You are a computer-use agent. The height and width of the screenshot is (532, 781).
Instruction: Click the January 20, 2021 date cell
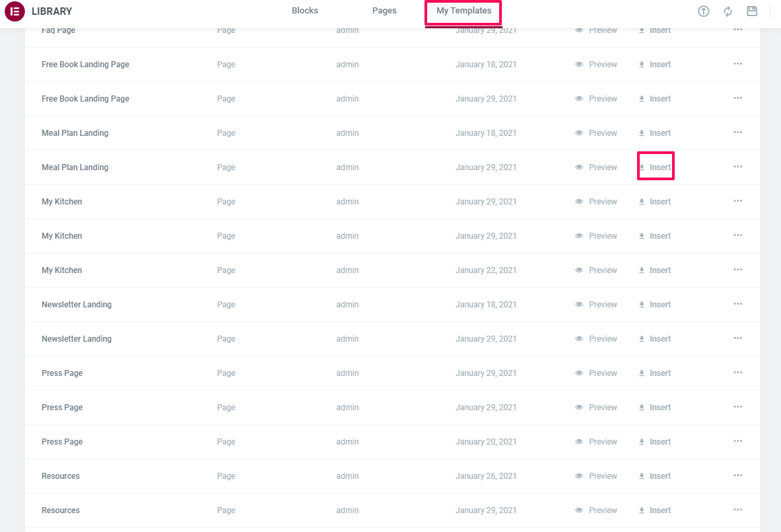[x=486, y=442]
